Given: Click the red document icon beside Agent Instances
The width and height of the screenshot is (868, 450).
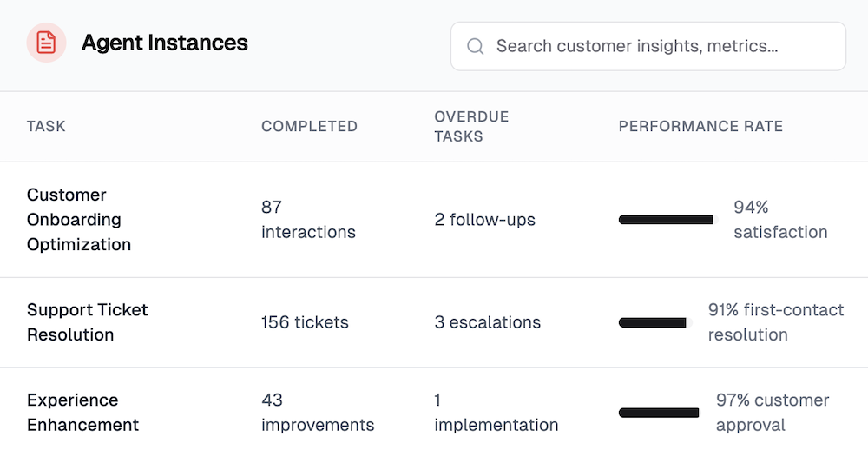Looking at the screenshot, I should point(47,43).
